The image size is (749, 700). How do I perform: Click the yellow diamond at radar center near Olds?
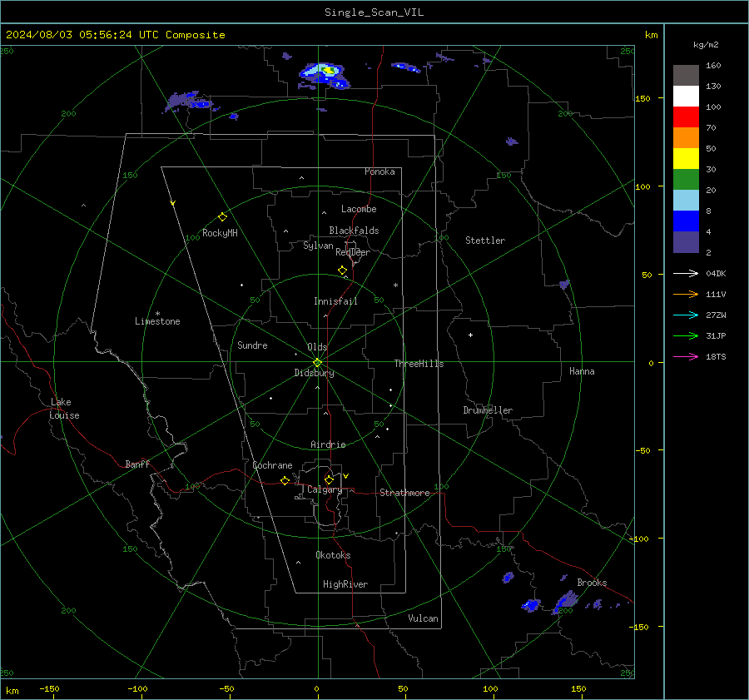[317, 362]
